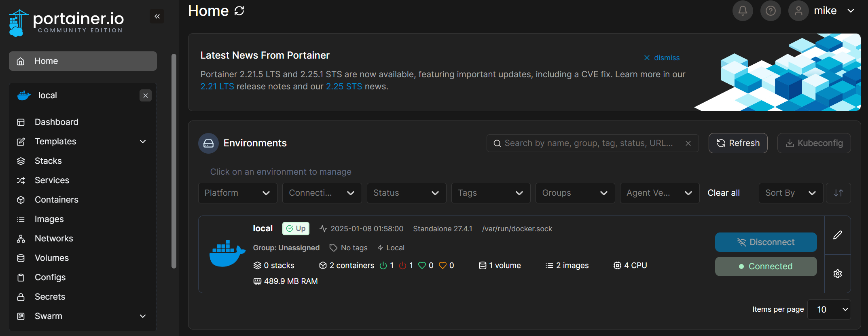Image resolution: width=868 pixels, height=336 pixels.
Task: Click the user avatar icon
Action: point(798,11)
